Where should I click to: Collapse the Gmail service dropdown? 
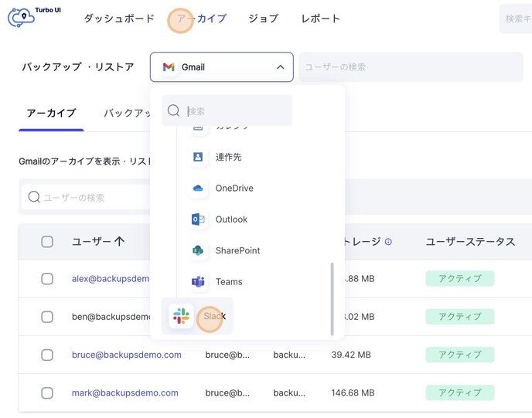tap(222, 66)
